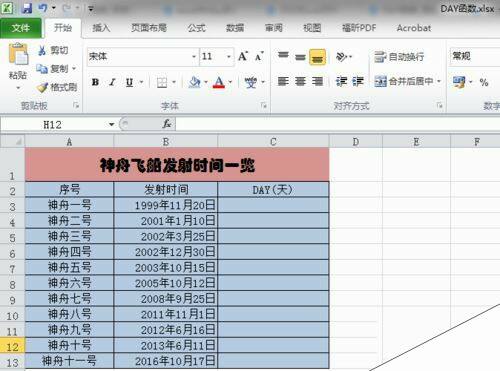The width and height of the screenshot is (500, 371).
Task: Click the Increase Indent icon
Action: pyautogui.click(x=358, y=81)
